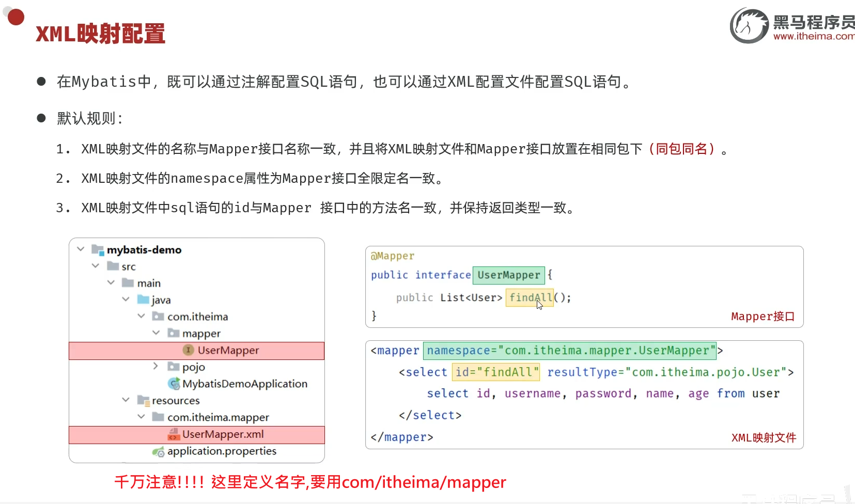Click the com.itheima.mapper folder icon
Image resolution: width=855 pixels, height=504 pixels.
point(158,417)
